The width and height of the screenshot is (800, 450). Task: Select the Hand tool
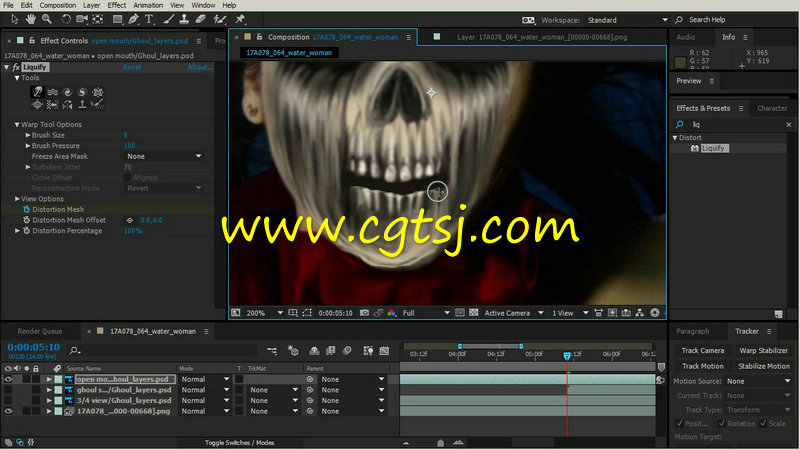pyautogui.click(x=31, y=19)
